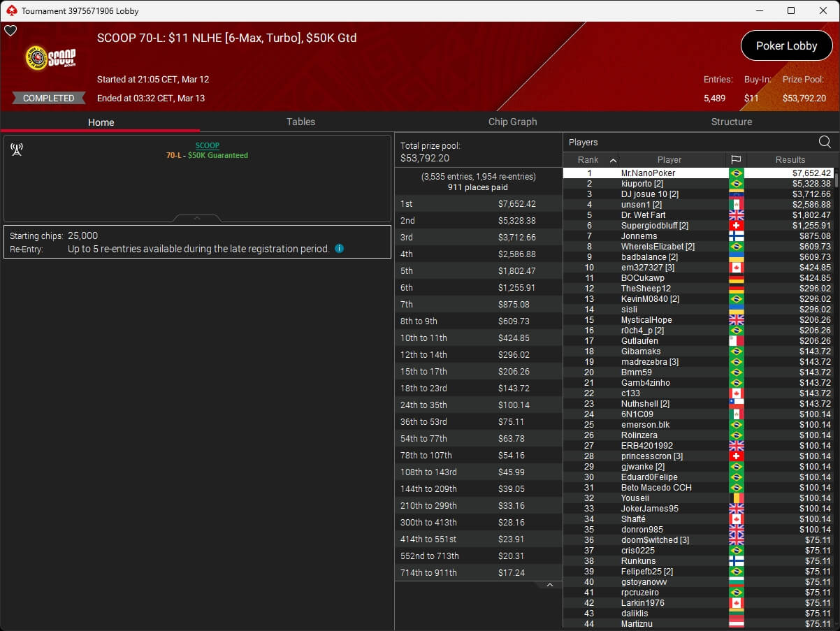Screen dimensions: 840x631
Task: Click the PokerStars icon in title bar
Action: pos(10,10)
